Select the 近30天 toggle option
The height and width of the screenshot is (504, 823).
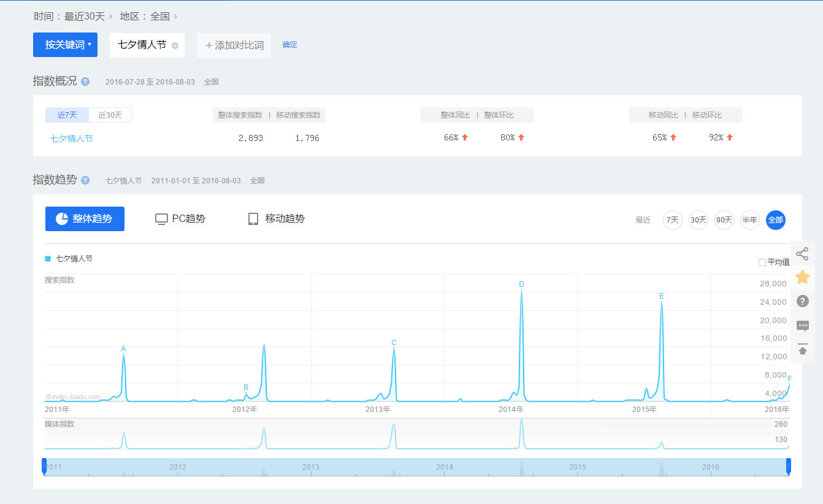pyautogui.click(x=110, y=115)
